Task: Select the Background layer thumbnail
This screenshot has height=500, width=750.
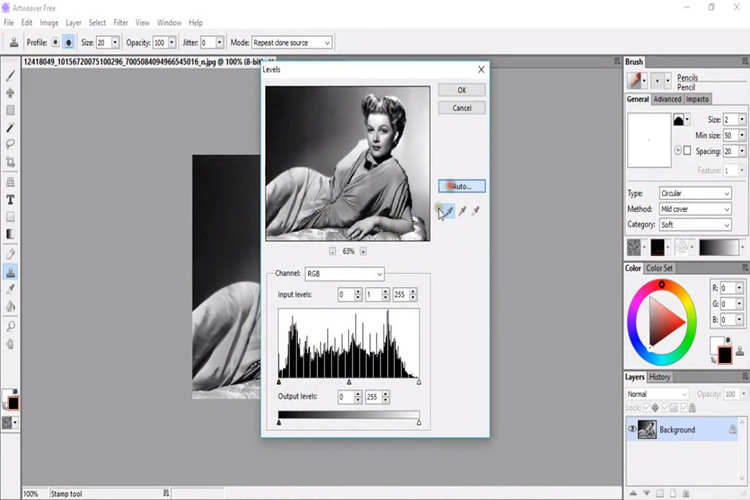Action: pos(647,429)
